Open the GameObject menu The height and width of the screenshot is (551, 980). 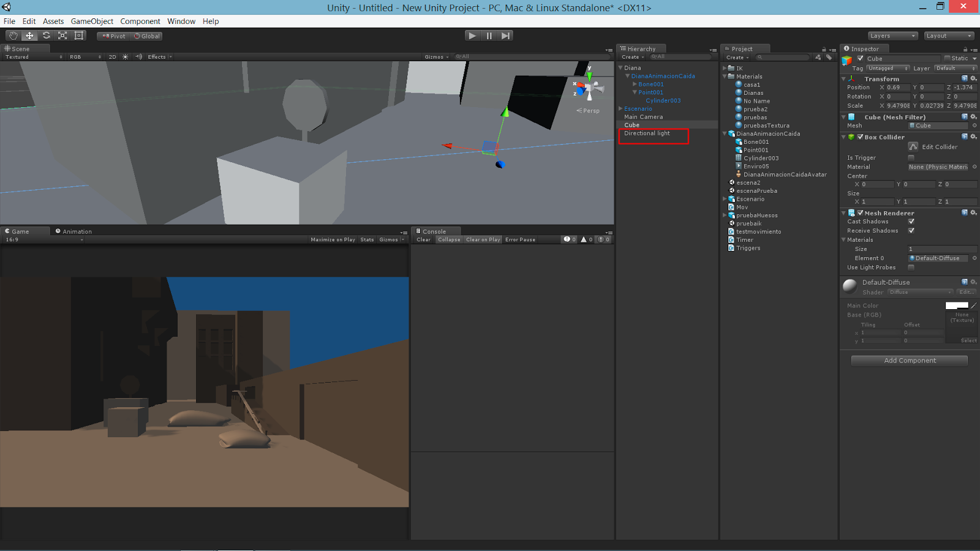pyautogui.click(x=92, y=21)
